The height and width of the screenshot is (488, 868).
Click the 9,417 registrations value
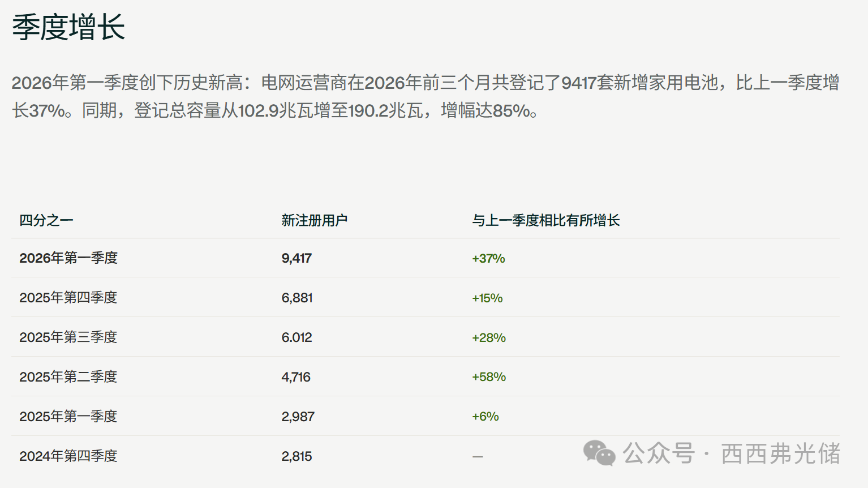coord(297,258)
